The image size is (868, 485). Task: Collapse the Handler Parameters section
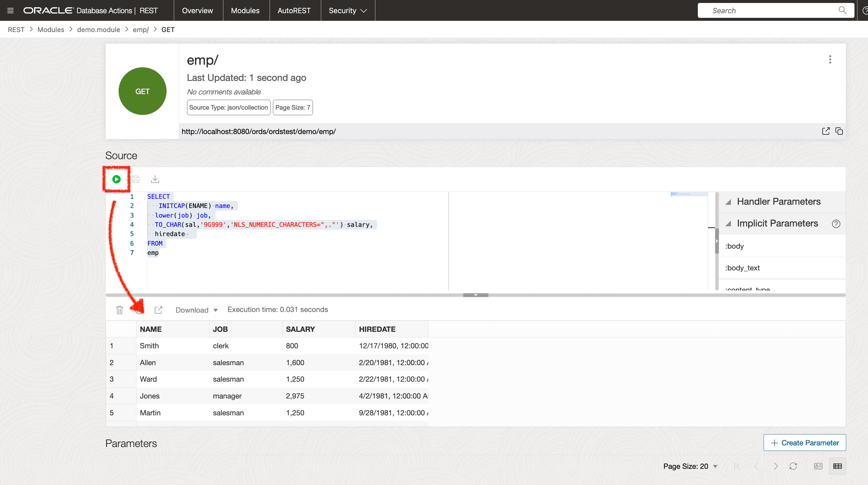728,202
